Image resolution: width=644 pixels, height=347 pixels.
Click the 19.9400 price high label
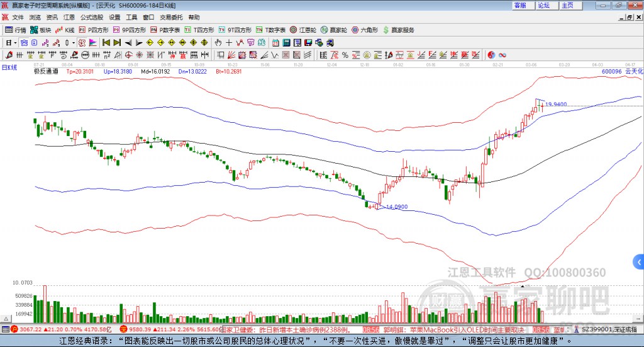[556, 105]
